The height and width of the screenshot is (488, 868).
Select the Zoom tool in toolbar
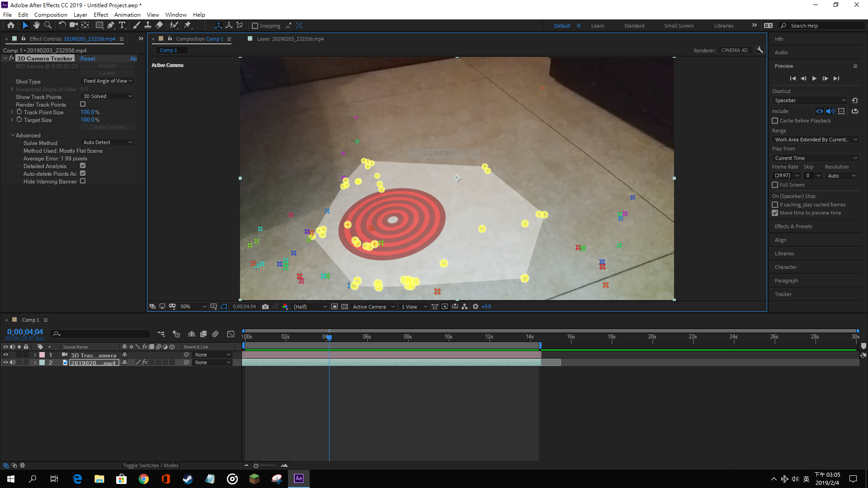point(48,25)
